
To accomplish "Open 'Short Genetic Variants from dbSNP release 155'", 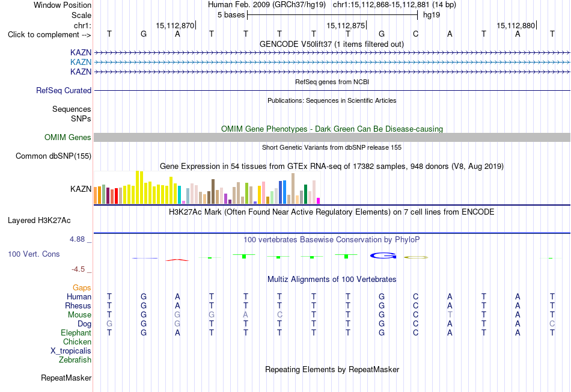I will click(x=332, y=147).
